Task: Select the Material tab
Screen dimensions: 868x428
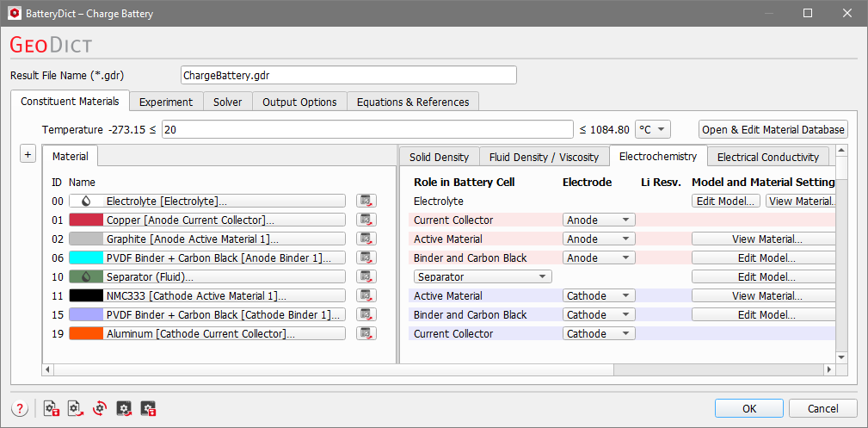Action: click(71, 156)
